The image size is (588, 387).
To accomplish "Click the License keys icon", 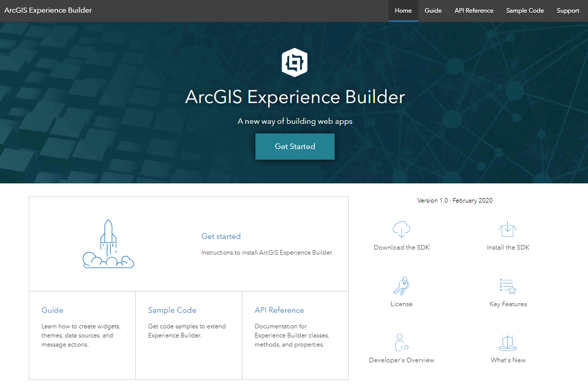I will pos(401,285).
